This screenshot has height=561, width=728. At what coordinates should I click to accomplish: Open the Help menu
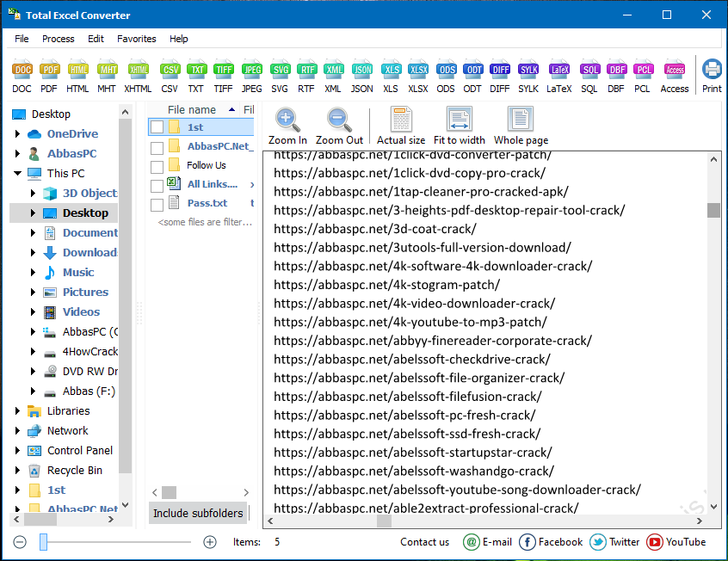coord(179,39)
